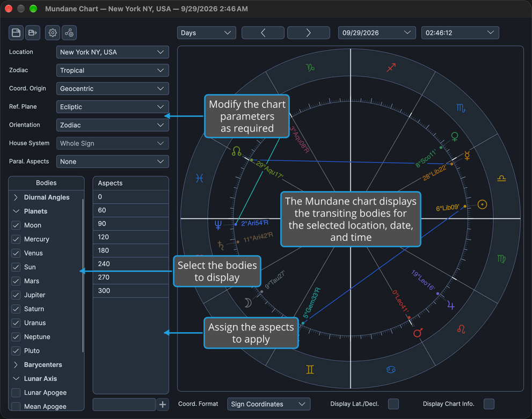Click the Cancer sign symbol

[x=391, y=370]
